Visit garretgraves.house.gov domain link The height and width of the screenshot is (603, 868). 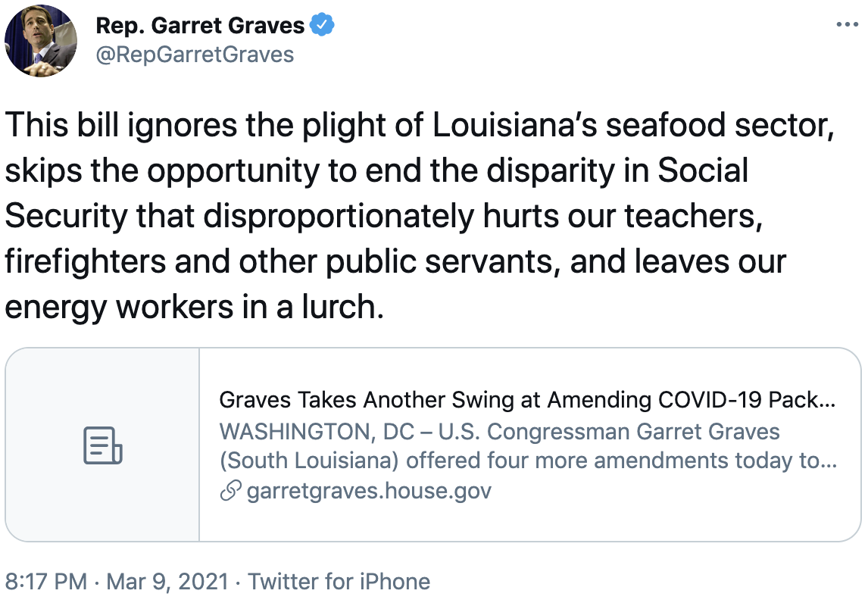point(369,491)
